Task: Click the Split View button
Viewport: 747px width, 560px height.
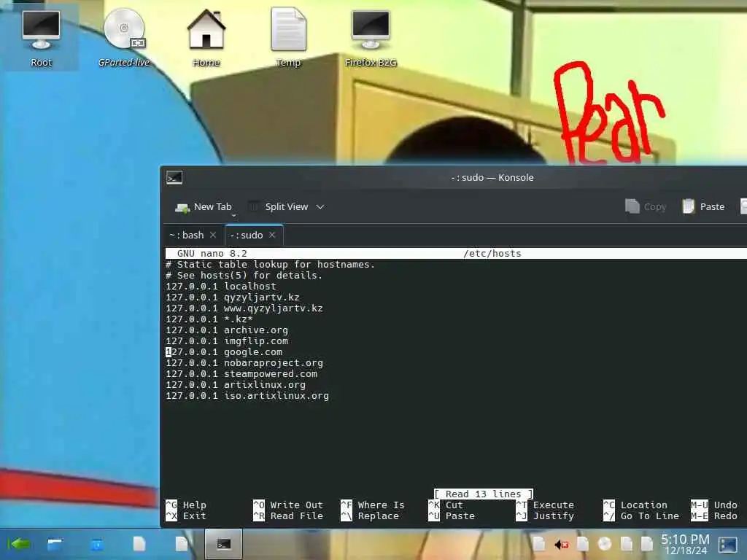Action: pyautogui.click(x=279, y=206)
